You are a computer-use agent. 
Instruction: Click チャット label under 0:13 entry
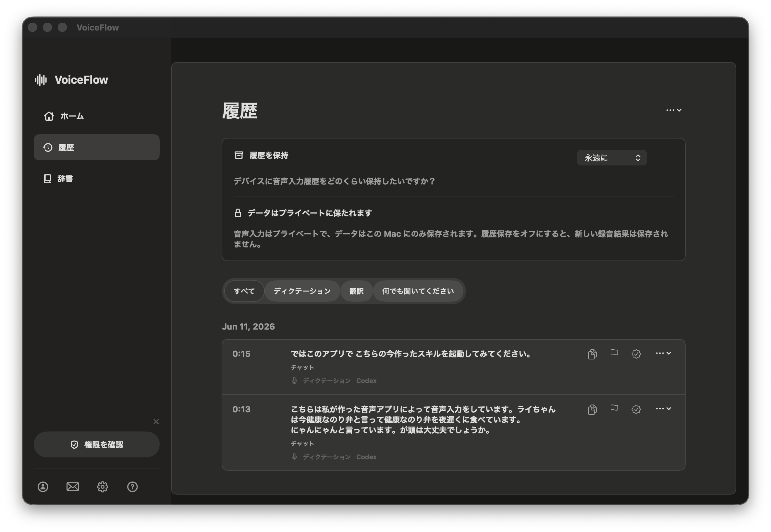(302, 443)
